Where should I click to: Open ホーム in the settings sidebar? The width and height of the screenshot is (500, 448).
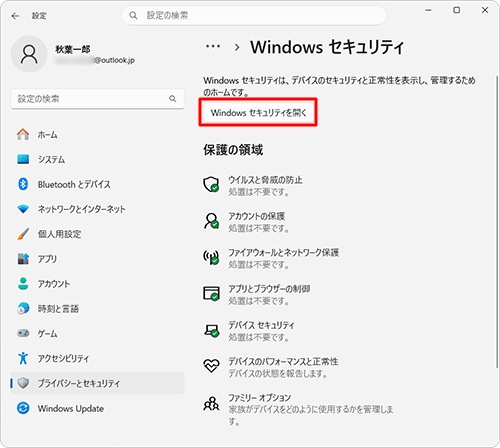[97, 134]
